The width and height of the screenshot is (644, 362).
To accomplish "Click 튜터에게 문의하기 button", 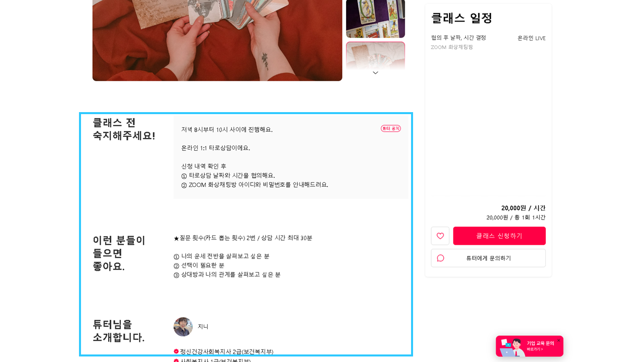I will tap(489, 258).
